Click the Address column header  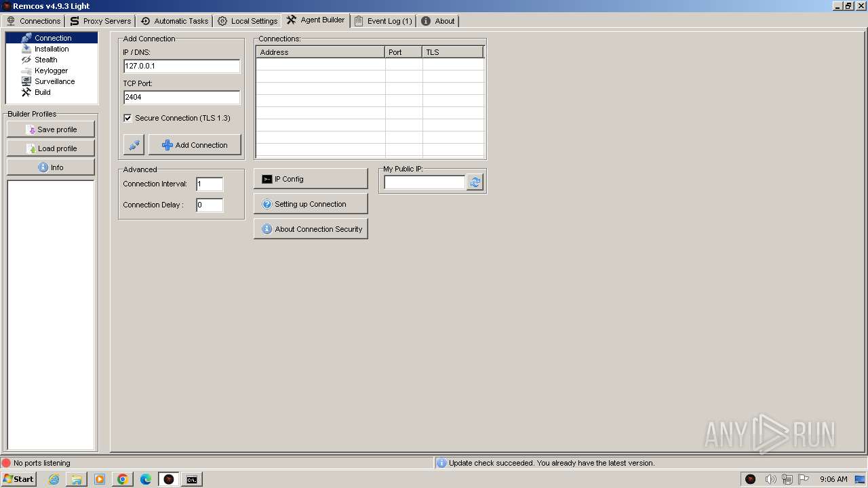tap(320, 52)
